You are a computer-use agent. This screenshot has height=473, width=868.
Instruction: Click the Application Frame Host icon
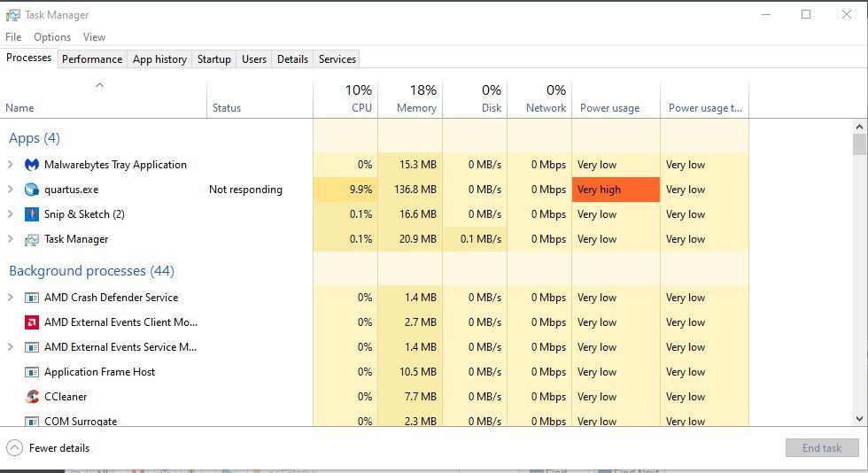pos(32,372)
